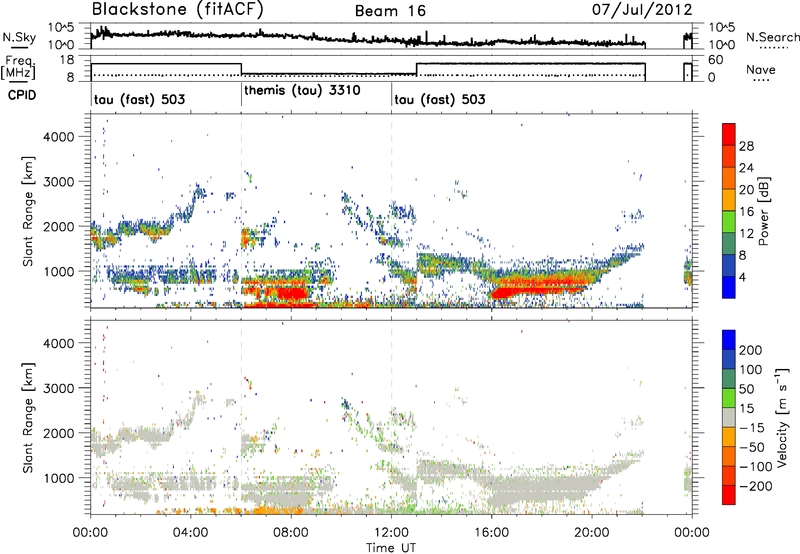Click the "18" frequency axis tick label
This screenshot has width=800, height=554.
[67, 60]
